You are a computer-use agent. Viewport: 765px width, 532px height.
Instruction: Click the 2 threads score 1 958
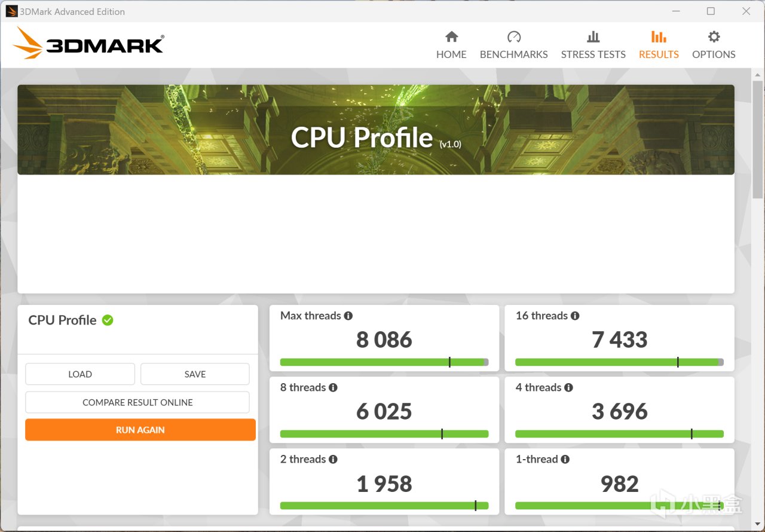pyautogui.click(x=384, y=484)
